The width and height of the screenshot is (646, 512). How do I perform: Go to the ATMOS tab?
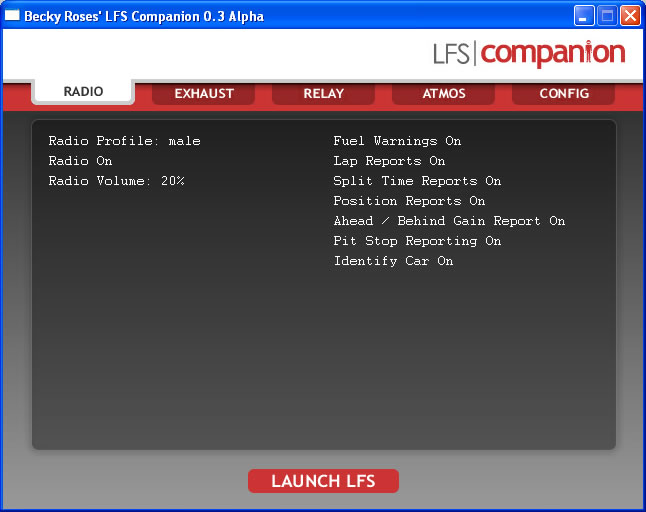[444, 94]
